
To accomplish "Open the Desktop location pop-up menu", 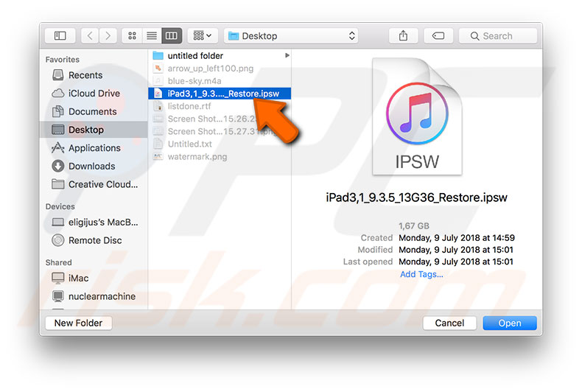I will (x=292, y=35).
